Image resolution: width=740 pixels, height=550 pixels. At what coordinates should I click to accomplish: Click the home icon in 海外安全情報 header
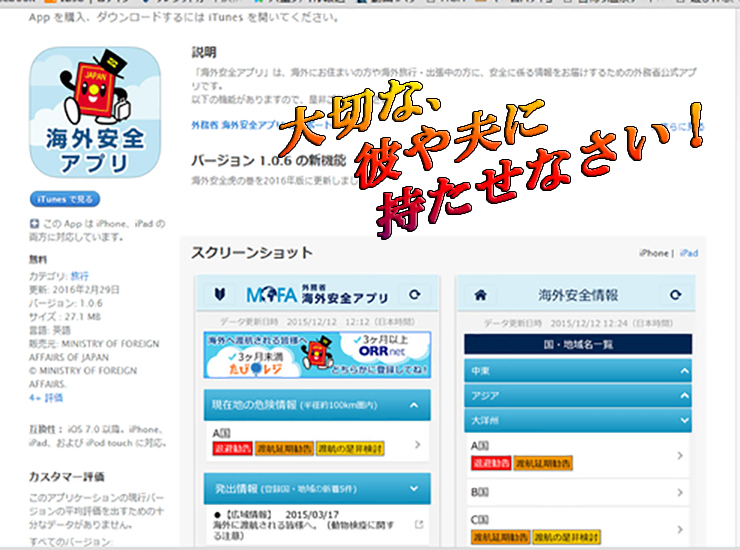pos(480,295)
